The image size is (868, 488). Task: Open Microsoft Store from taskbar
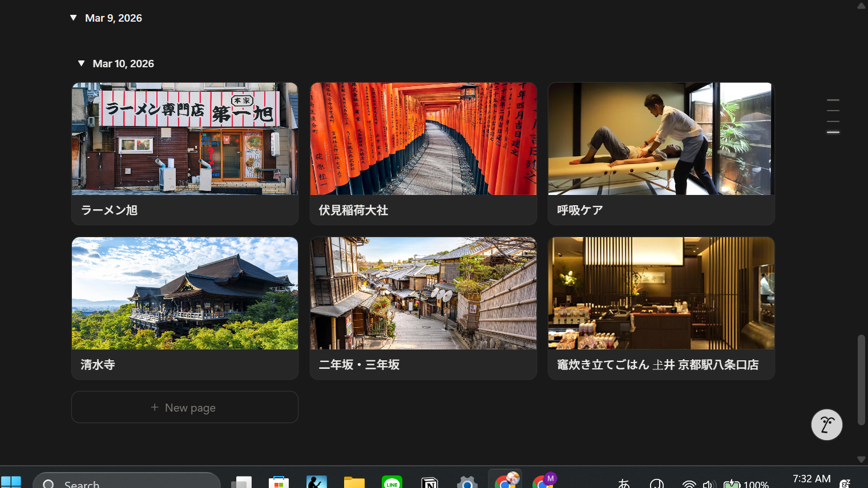[x=278, y=482]
